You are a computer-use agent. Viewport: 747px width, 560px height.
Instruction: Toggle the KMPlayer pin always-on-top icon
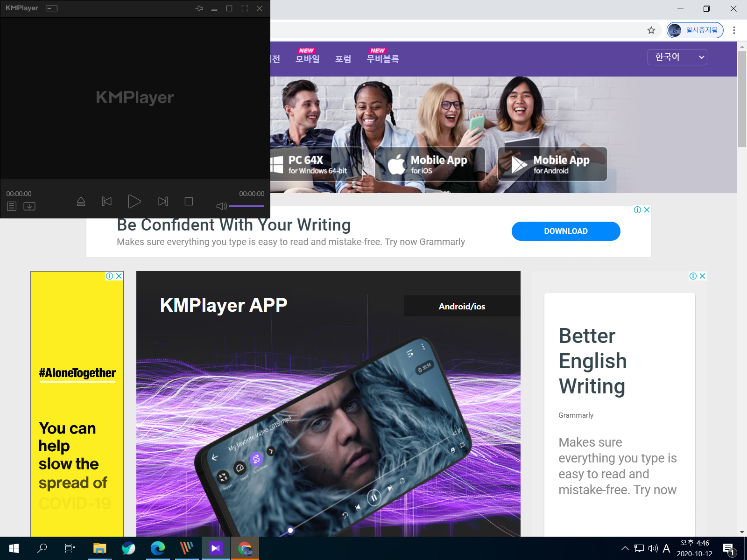click(x=199, y=8)
